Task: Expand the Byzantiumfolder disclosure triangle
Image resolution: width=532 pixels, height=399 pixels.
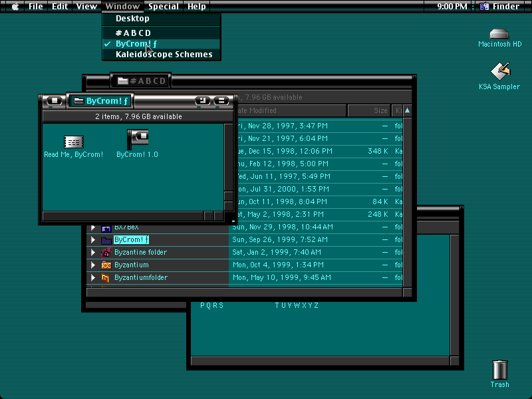Action: coord(93,277)
